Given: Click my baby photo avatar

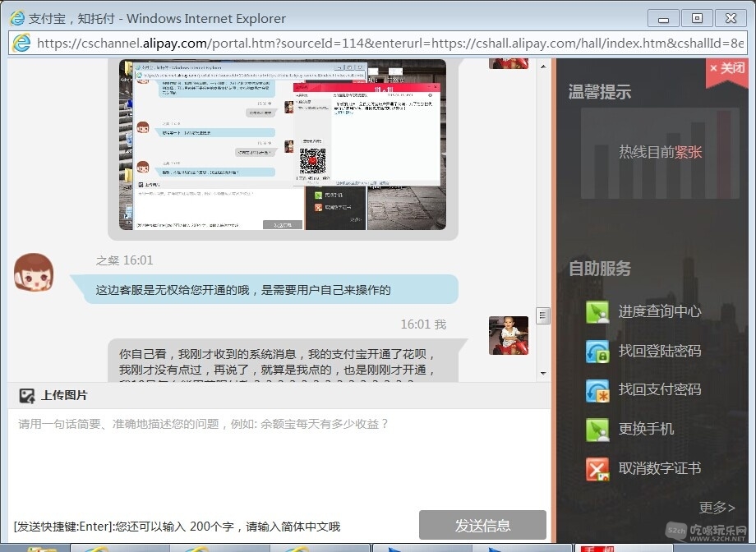Looking at the screenshot, I should coord(508,335).
